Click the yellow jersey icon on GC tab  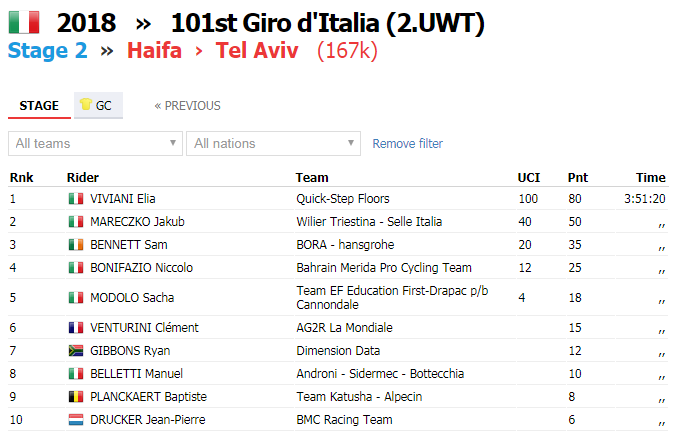pyautogui.click(x=86, y=104)
